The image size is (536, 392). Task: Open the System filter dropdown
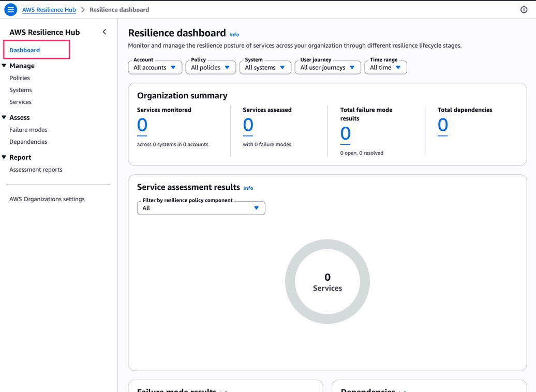pyautogui.click(x=265, y=67)
